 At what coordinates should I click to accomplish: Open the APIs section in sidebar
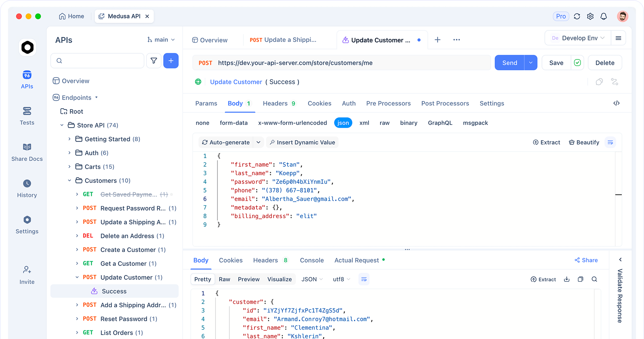click(x=27, y=80)
